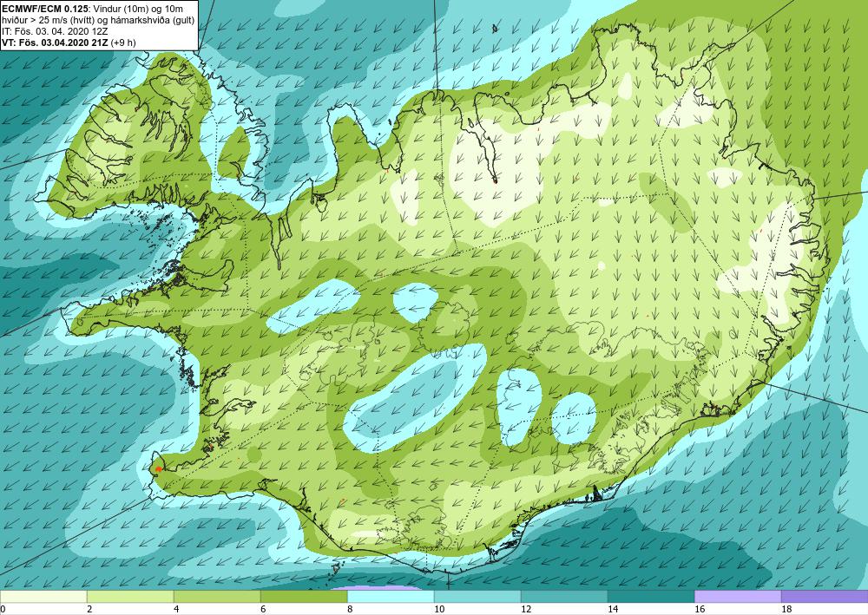Click the legend scale label "12"
Image resolution: width=868 pixels, height=615 pixels.
[526, 609]
